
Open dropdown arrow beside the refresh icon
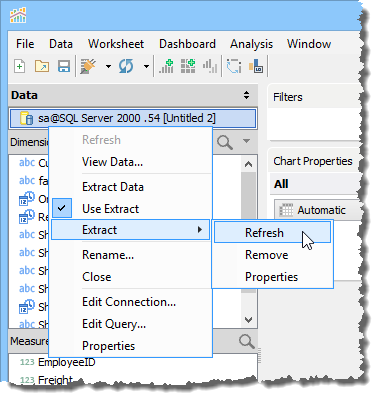[x=146, y=67]
